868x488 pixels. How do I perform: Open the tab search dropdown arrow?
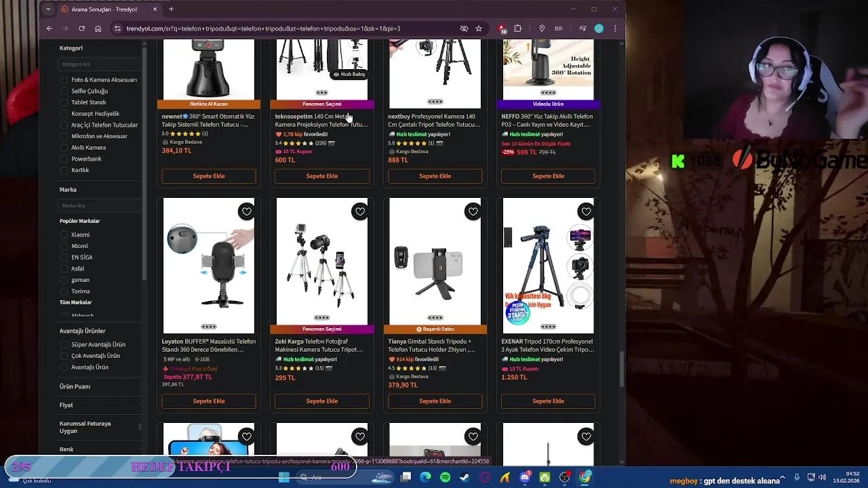pos(47,9)
